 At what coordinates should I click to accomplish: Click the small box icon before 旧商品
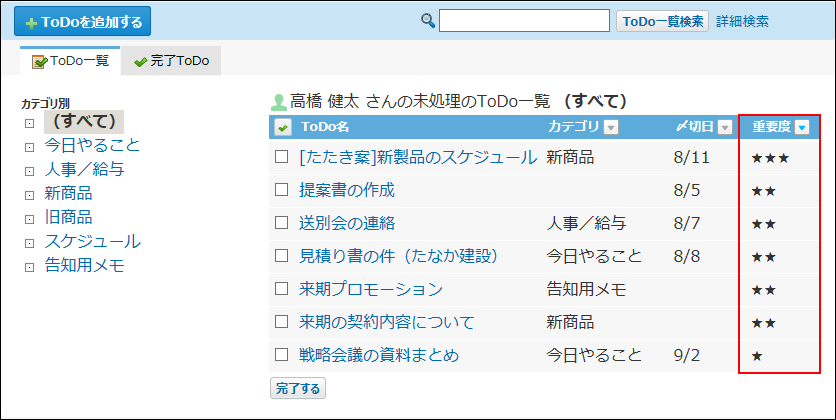(29, 220)
